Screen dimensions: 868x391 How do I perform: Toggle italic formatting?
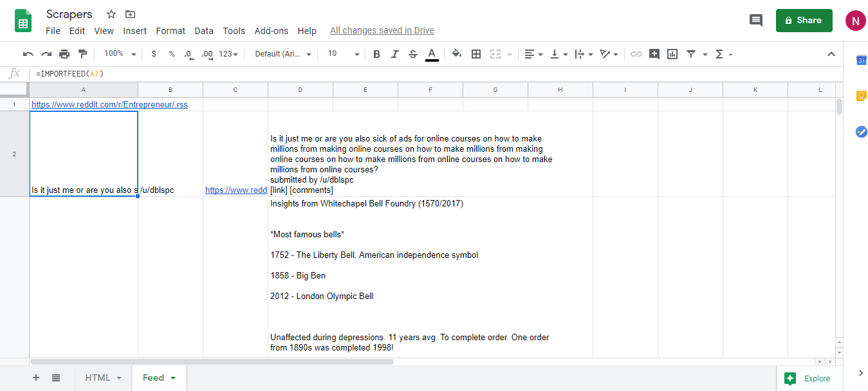tap(395, 54)
